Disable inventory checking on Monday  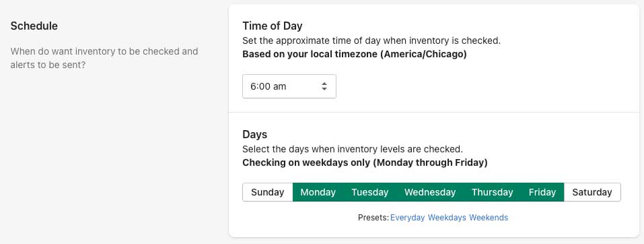click(318, 192)
